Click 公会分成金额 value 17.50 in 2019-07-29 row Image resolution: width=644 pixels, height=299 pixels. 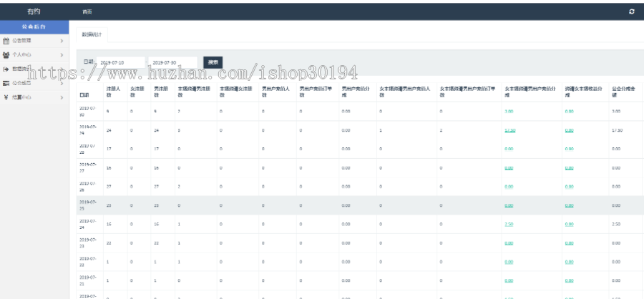[617, 130]
